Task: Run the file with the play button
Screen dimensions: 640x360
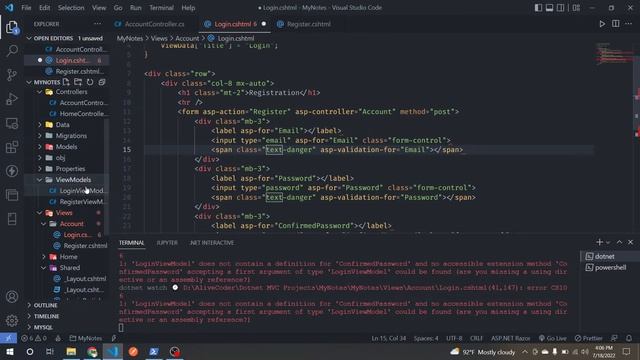Action: [602, 24]
